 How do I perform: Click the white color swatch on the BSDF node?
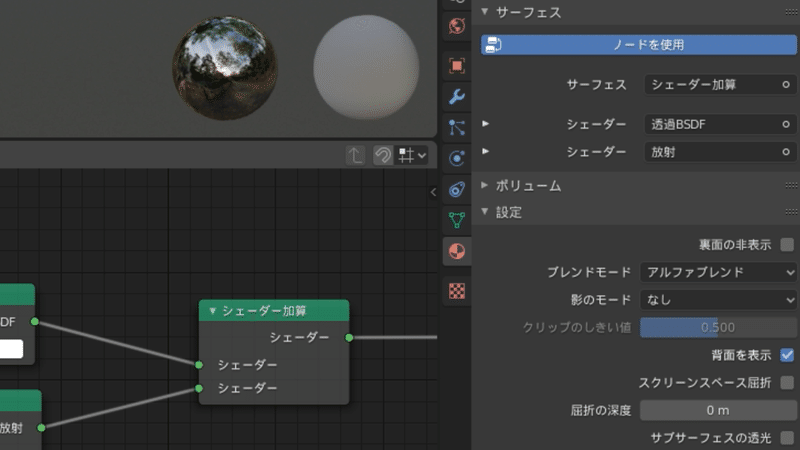[x=11, y=349]
